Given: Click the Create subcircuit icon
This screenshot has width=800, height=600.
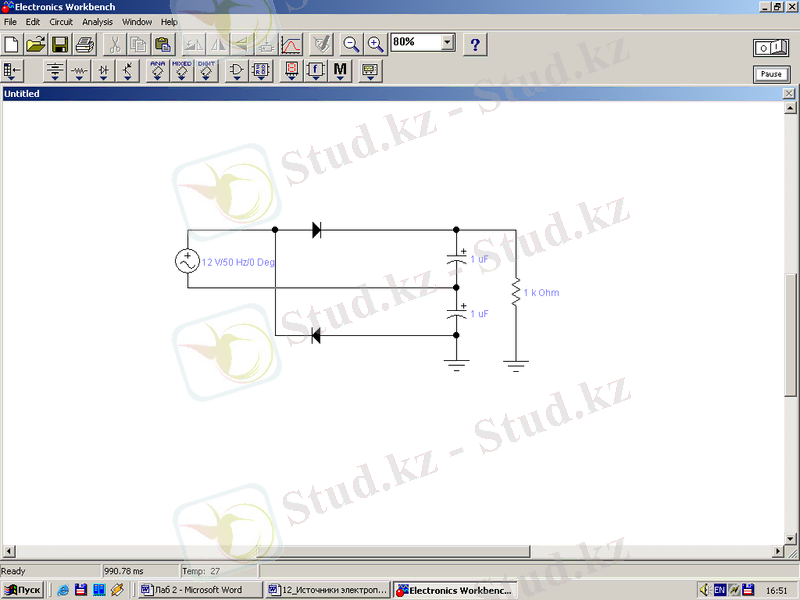Looking at the screenshot, I should click(x=266, y=44).
